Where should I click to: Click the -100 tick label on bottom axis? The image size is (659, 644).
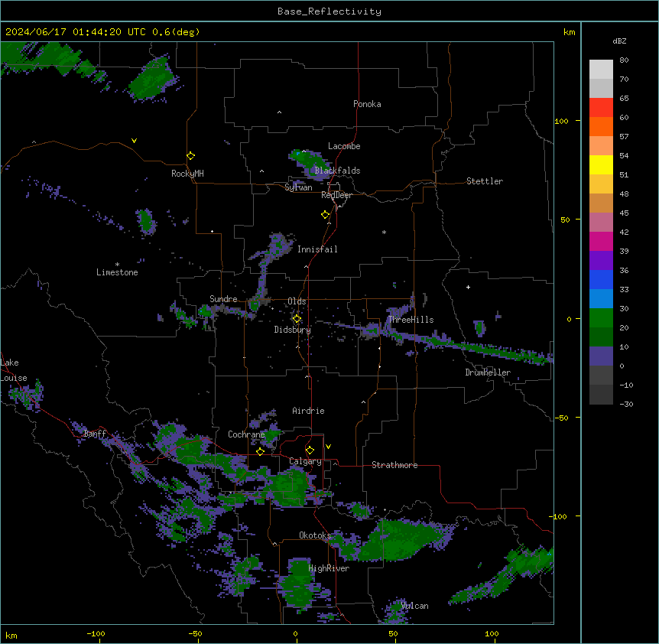coord(96,633)
